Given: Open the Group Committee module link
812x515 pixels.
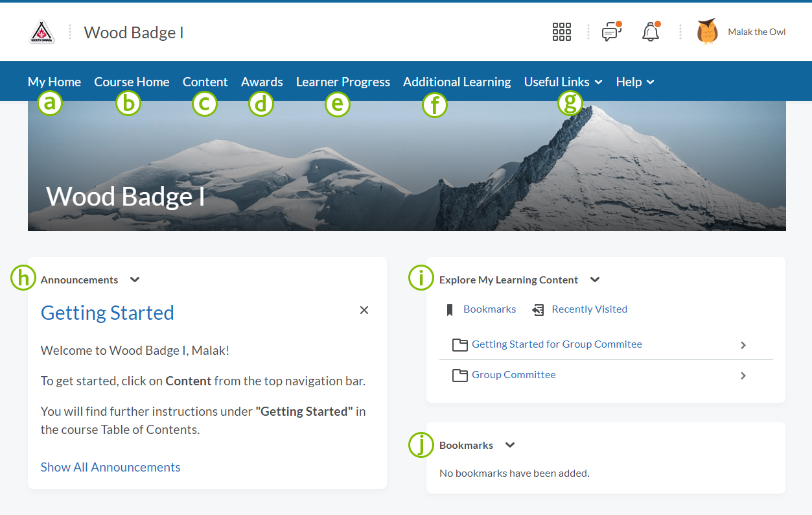Looking at the screenshot, I should coord(514,375).
